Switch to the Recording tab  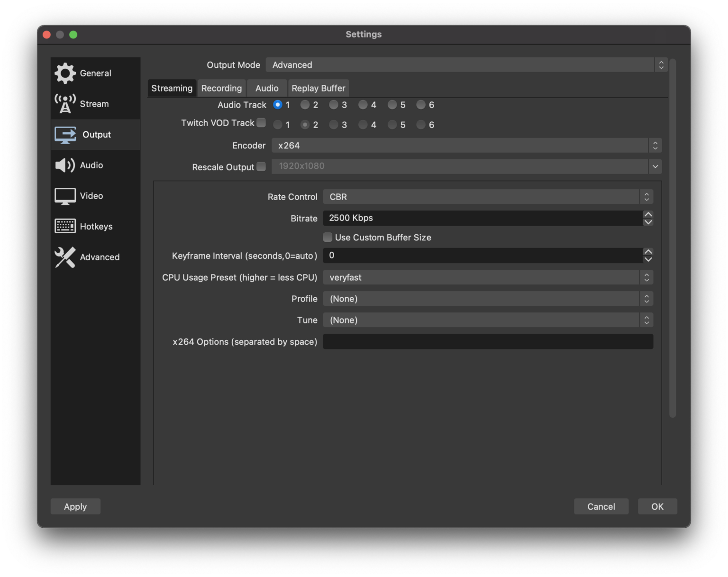pos(221,88)
